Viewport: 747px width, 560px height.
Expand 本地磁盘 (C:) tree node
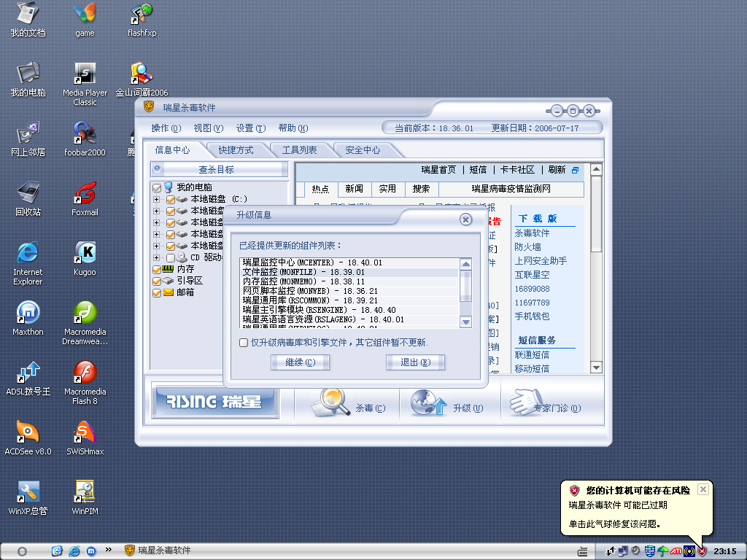[x=156, y=199]
